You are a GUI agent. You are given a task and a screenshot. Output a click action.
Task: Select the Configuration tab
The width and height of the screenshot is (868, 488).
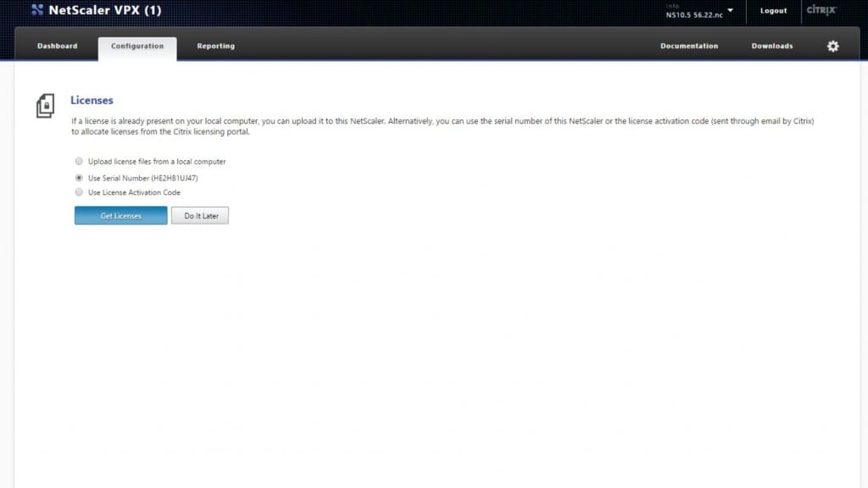click(x=136, y=46)
